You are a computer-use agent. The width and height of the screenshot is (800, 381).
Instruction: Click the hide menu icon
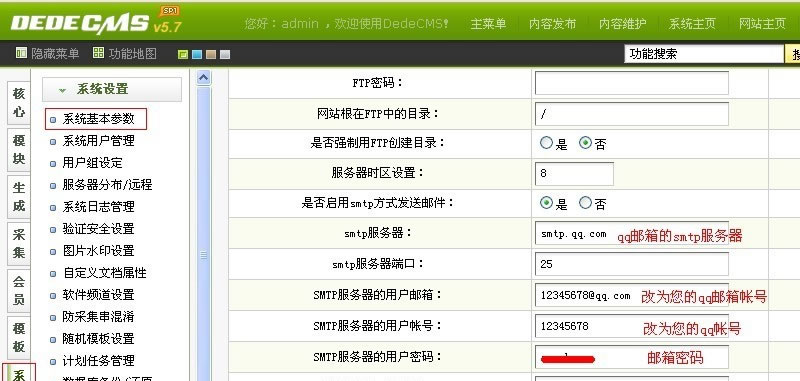(21, 53)
